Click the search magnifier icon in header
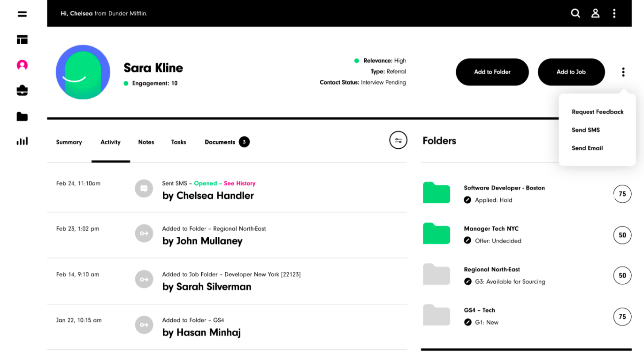644x363 pixels. point(575,13)
